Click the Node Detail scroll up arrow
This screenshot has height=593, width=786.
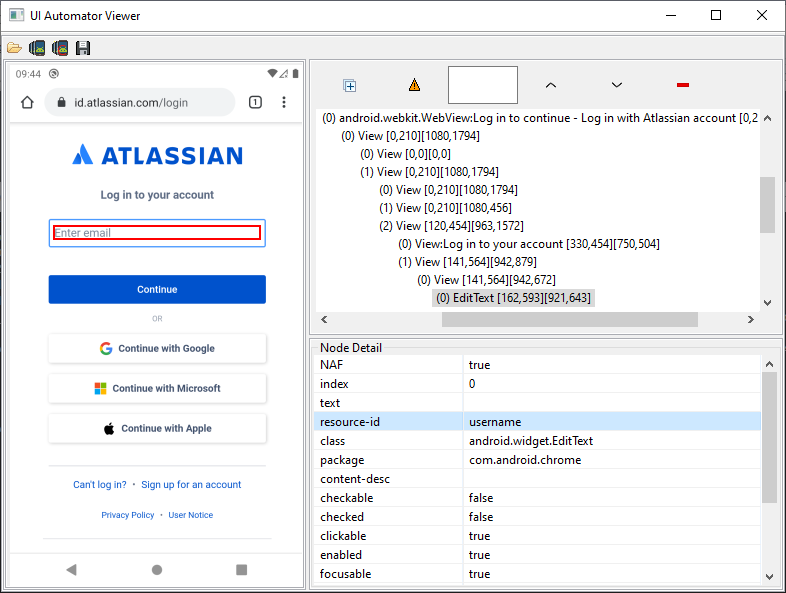(769, 364)
